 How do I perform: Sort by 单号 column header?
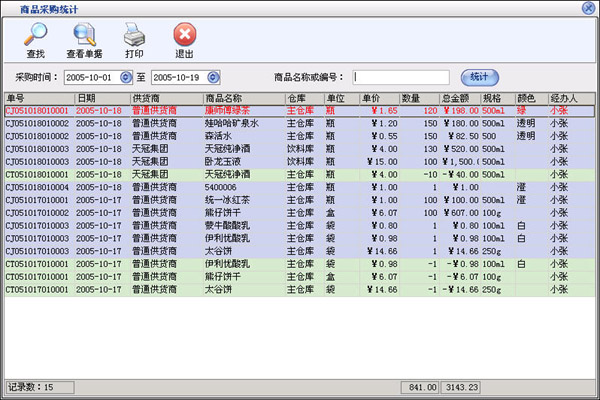(x=38, y=98)
